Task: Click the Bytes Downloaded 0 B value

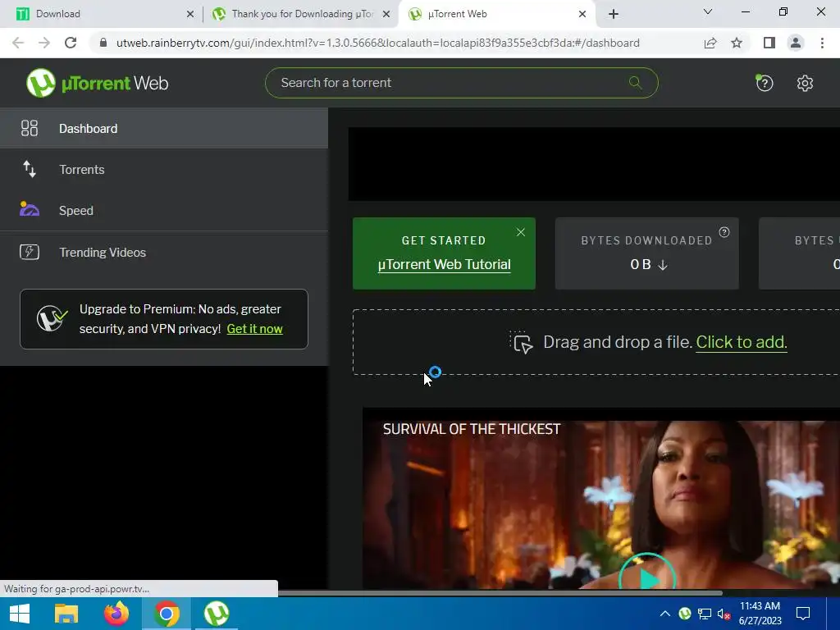Action: 648,265
